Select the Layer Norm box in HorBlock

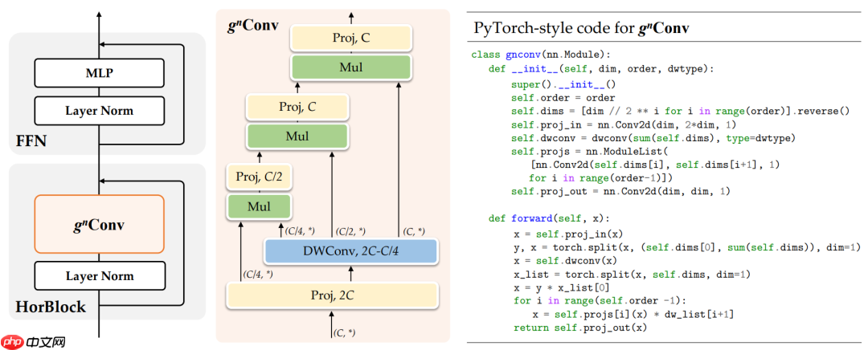point(99,276)
